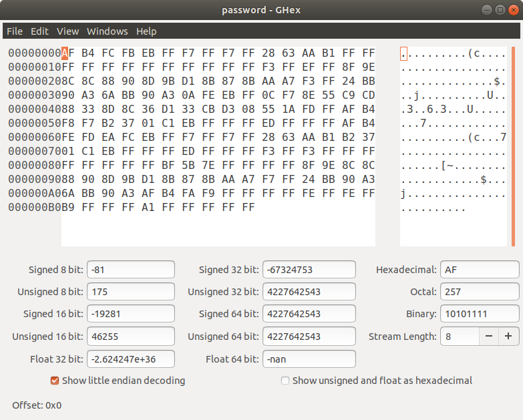523x420 pixels.
Task: Decrease Stream Length with minus button
Action: pyautogui.click(x=489, y=336)
